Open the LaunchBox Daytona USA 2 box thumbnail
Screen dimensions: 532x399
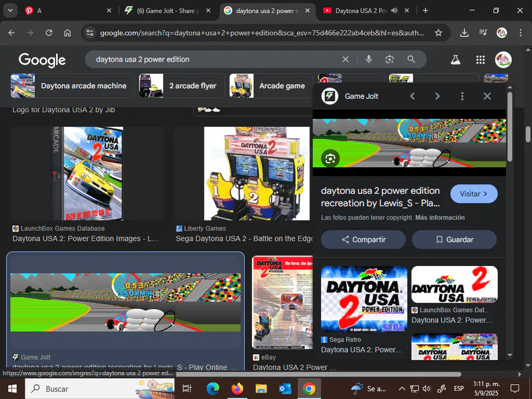(x=87, y=173)
